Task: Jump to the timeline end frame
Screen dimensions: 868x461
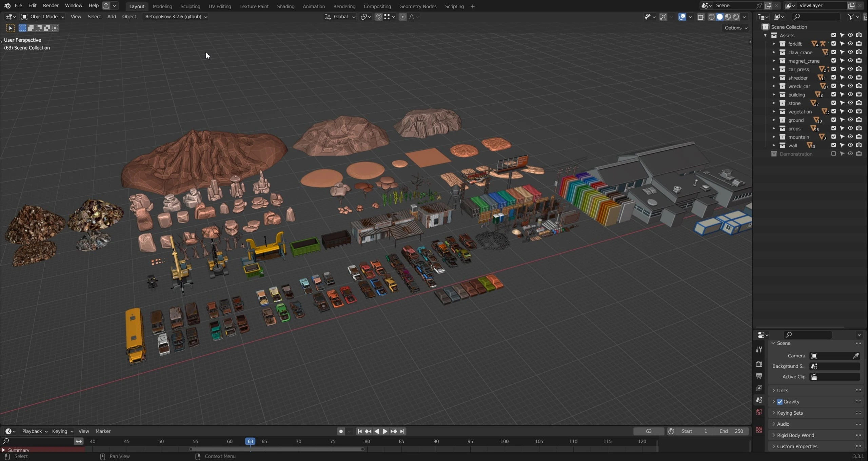Action: point(402,431)
